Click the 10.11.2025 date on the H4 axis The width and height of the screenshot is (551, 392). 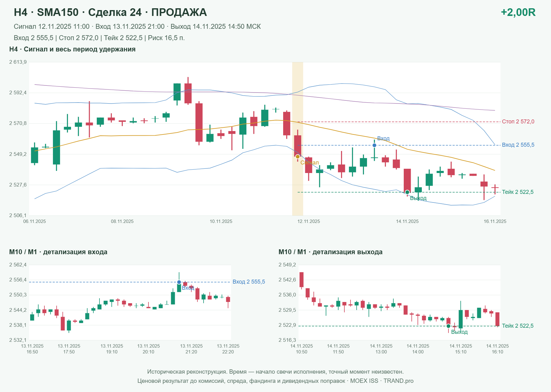pos(221,221)
